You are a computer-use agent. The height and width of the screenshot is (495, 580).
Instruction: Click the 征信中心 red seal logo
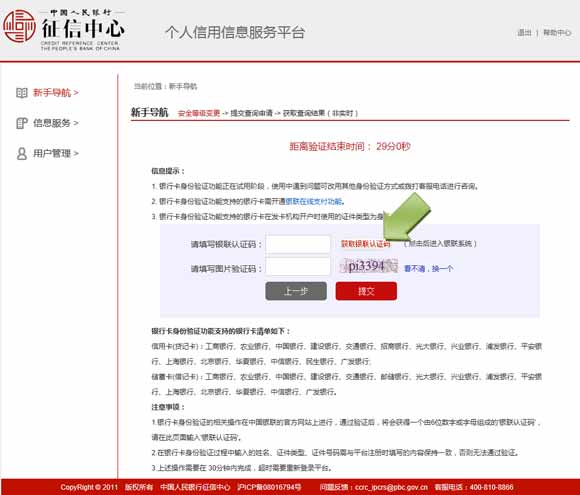click(19, 26)
